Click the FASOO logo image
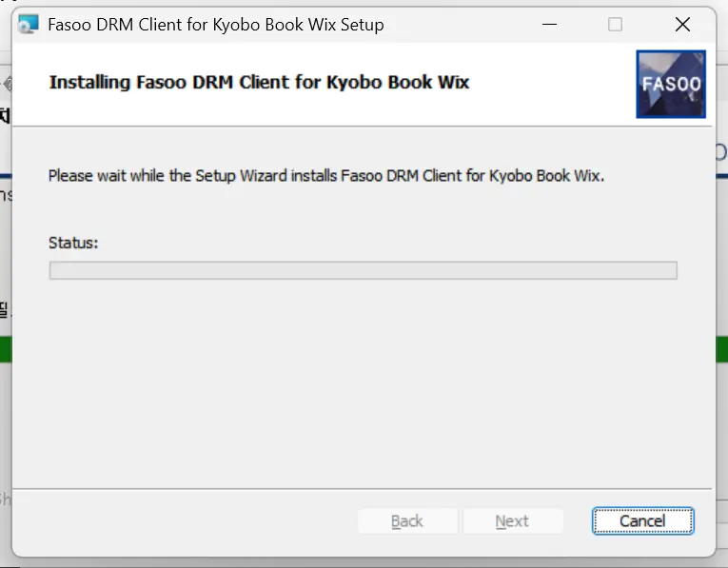This screenshot has width=728, height=568. tap(671, 84)
